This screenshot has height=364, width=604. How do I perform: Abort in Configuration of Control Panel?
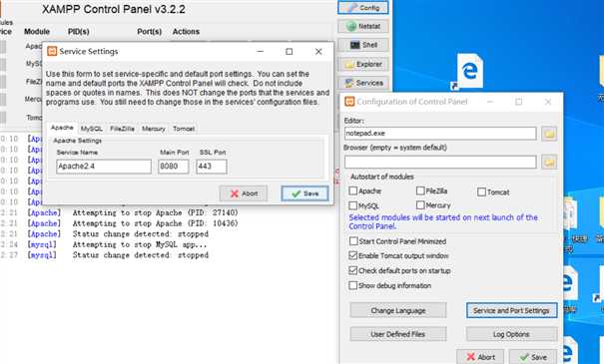point(480,357)
